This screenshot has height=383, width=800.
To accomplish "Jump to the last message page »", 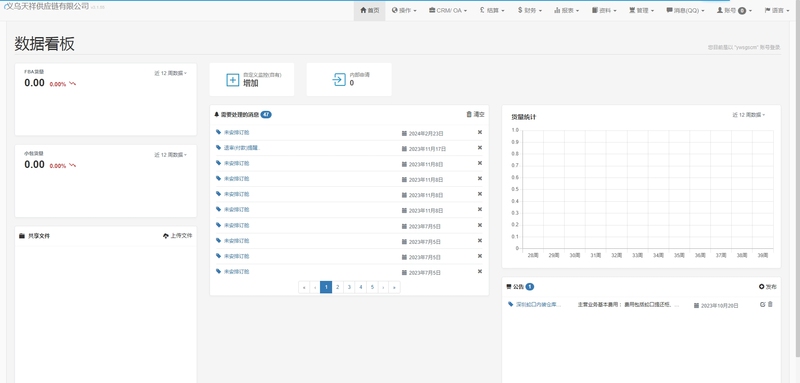I will pyautogui.click(x=394, y=287).
